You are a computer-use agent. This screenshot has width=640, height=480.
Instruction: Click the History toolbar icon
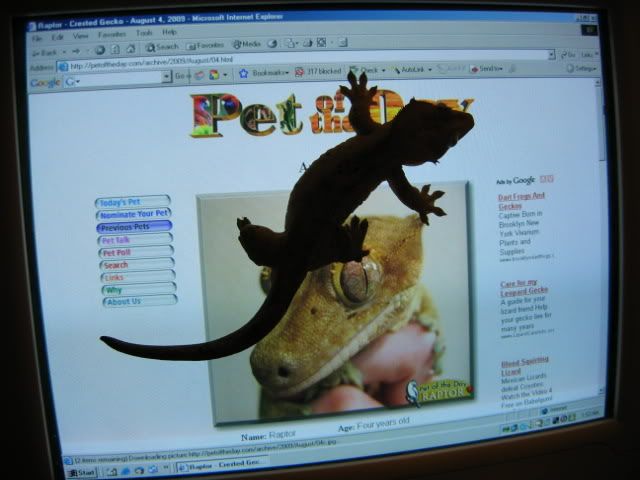pyautogui.click(x=272, y=44)
